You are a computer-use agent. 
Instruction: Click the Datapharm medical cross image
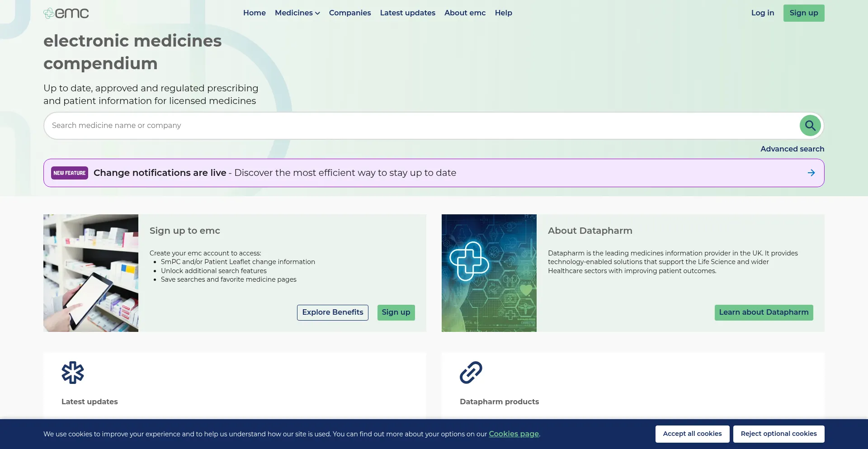[x=489, y=273]
